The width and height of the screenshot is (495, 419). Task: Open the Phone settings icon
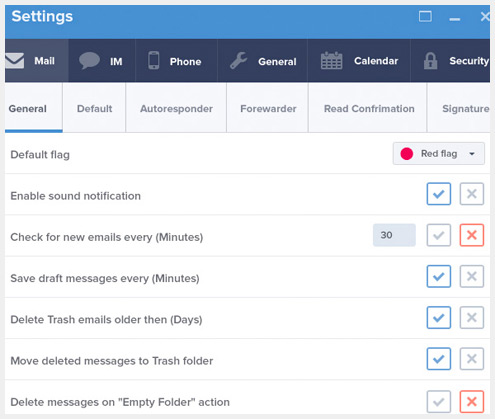[153, 60]
